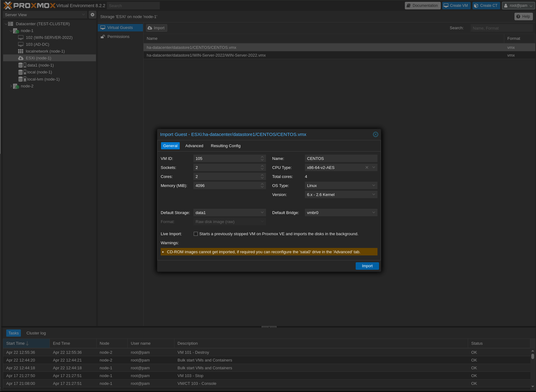
Task: Click the Import button in the dialog
Action: pos(367,266)
